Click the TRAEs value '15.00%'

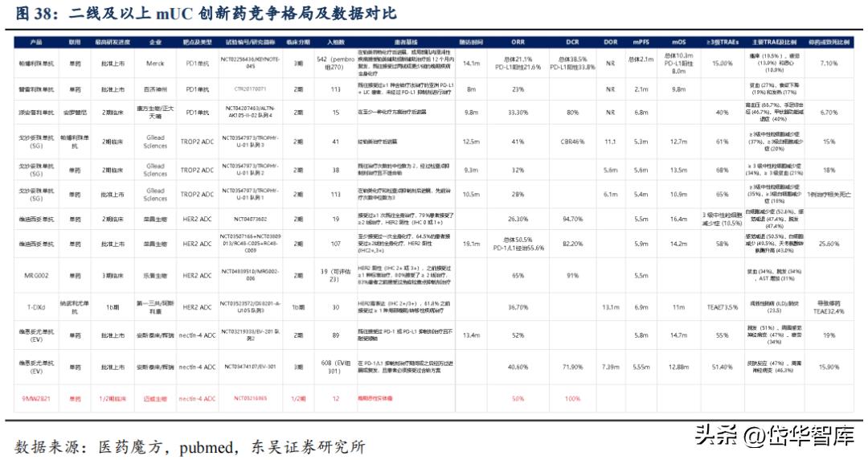pos(723,64)
